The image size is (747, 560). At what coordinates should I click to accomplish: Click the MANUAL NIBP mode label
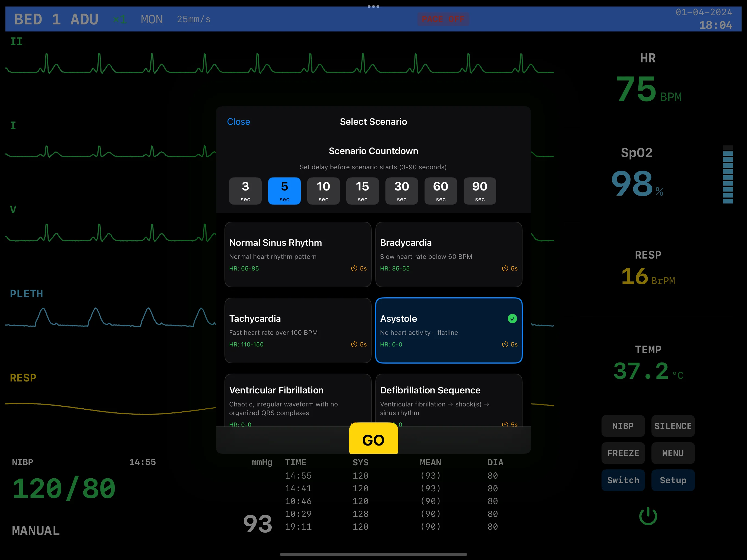pos(36,530)
